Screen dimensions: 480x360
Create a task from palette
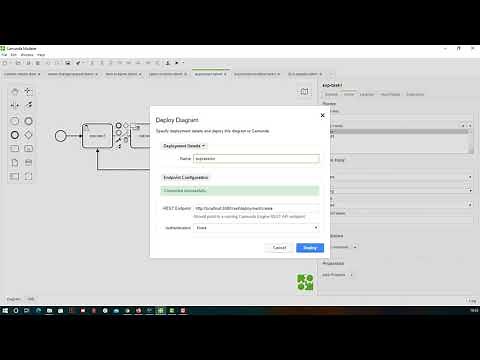coord(15,149)
